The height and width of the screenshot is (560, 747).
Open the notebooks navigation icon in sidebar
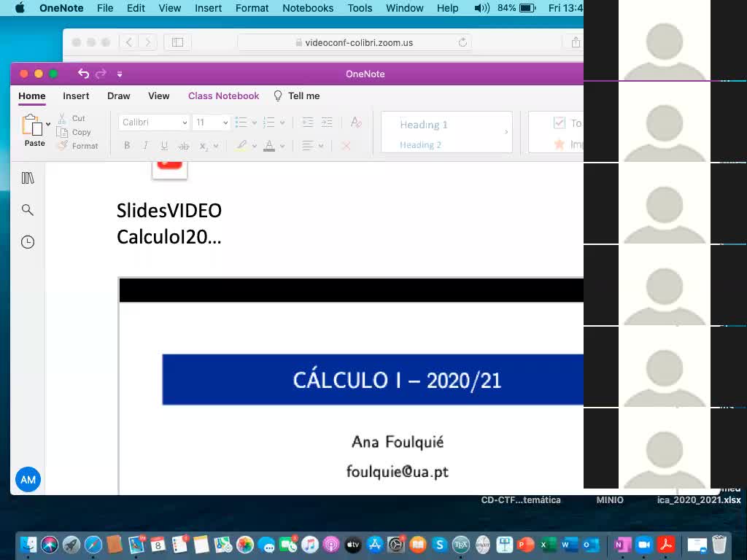click(28, 178)
